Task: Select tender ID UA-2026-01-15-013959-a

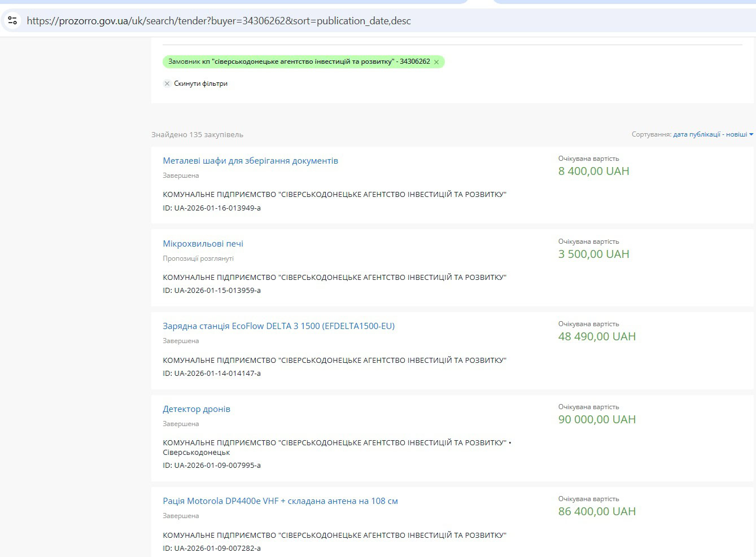Action: (212, 291)
